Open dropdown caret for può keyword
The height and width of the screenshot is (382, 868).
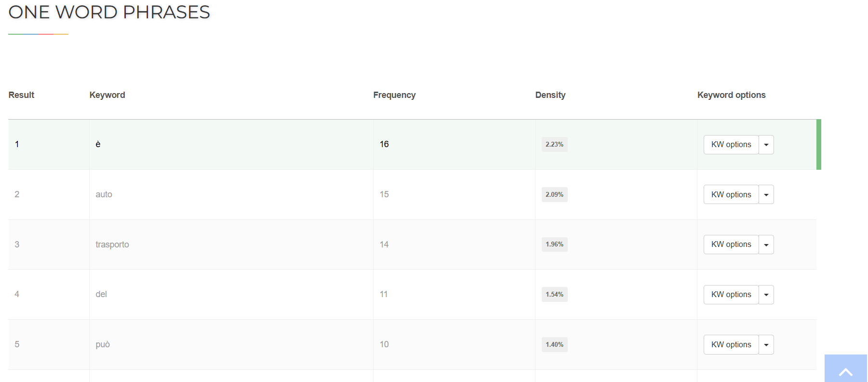[766, 345]
